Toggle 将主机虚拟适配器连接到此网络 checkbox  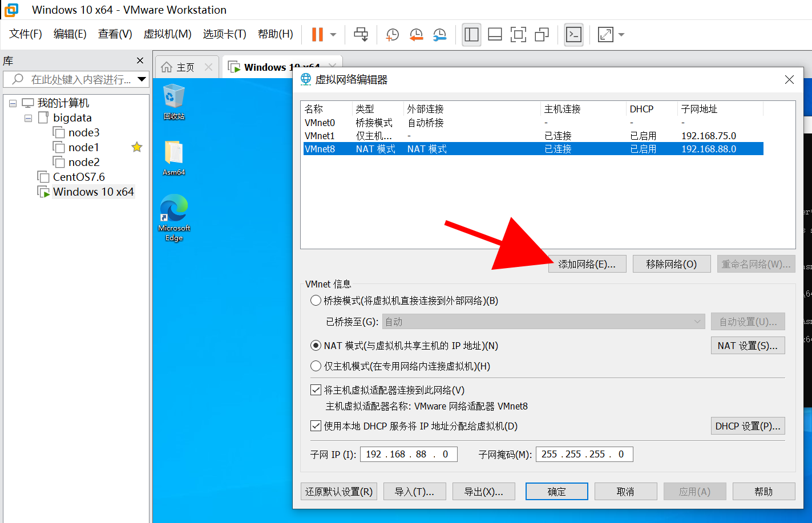(316, 390)
